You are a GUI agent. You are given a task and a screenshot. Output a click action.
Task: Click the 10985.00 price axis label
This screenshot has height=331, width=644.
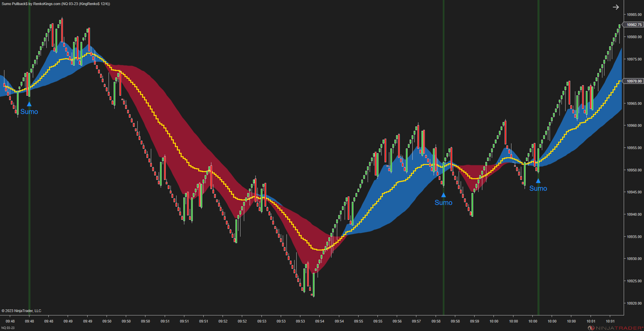[634, 15]
